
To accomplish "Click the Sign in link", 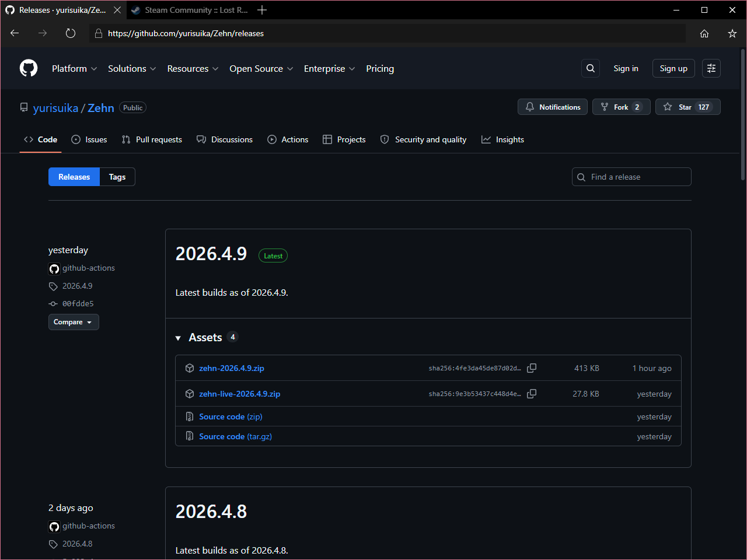I will (x=626, y=68).
